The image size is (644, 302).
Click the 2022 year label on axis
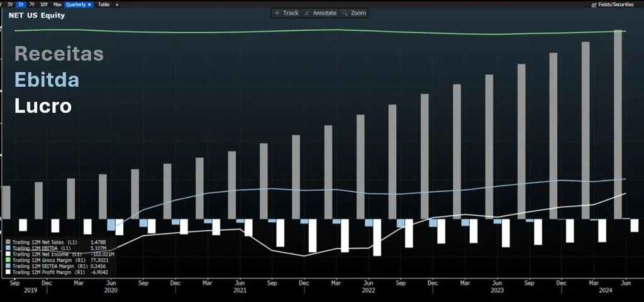pyautogui.click(x=369, y=290)
